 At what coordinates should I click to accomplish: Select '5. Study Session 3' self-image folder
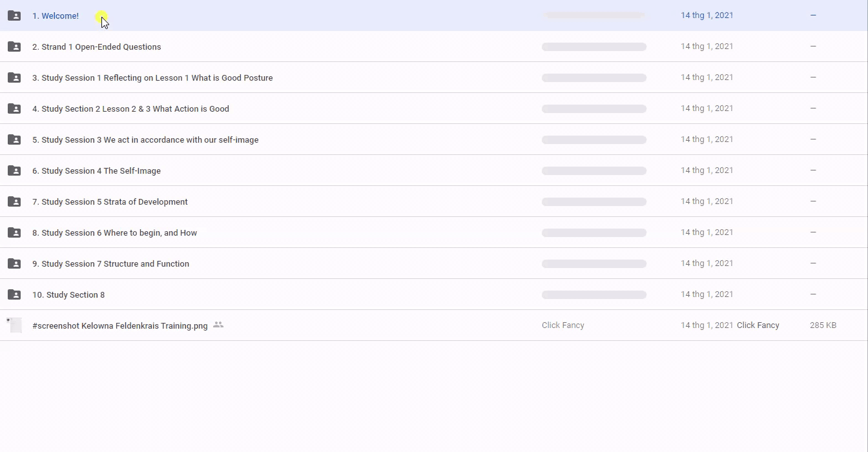[x=145, y=140]
